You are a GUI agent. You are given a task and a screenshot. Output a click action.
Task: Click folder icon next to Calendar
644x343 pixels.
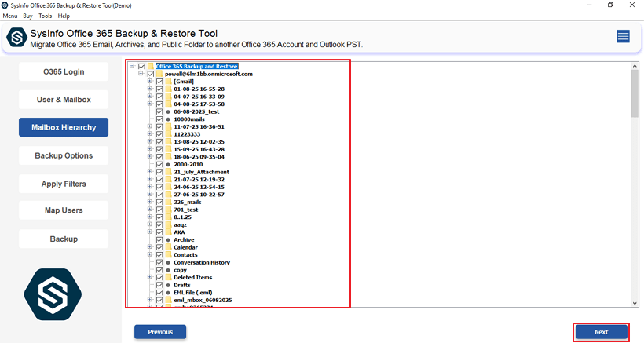pos(168,247)
